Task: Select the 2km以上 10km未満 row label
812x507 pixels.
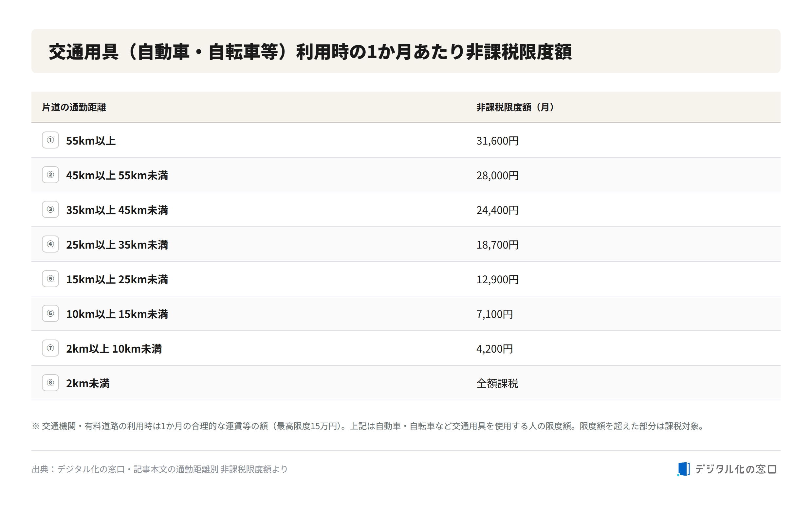Action: point(114,349)
